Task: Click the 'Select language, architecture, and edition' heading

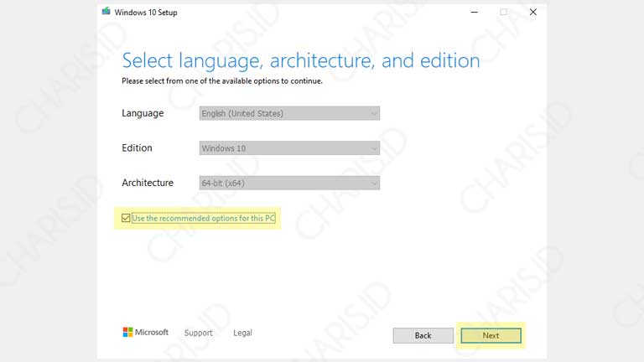Action: point(301,60)
